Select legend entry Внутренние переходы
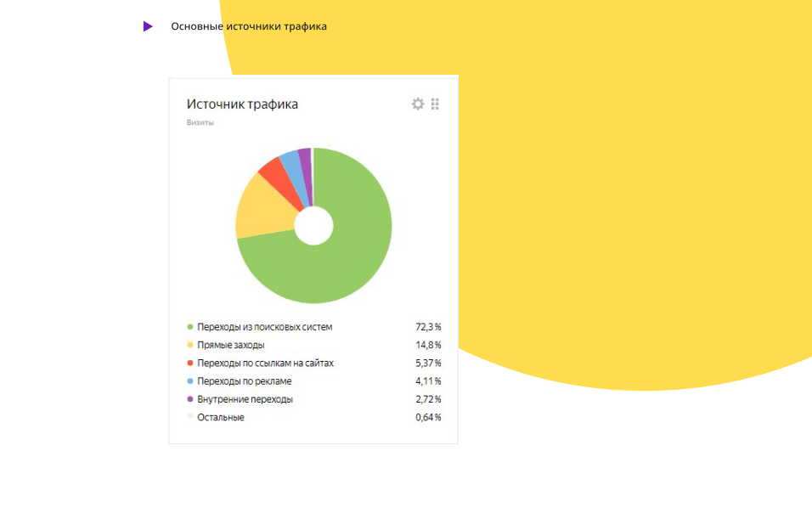Screen dimensions: 812x513 pos(245,400)
